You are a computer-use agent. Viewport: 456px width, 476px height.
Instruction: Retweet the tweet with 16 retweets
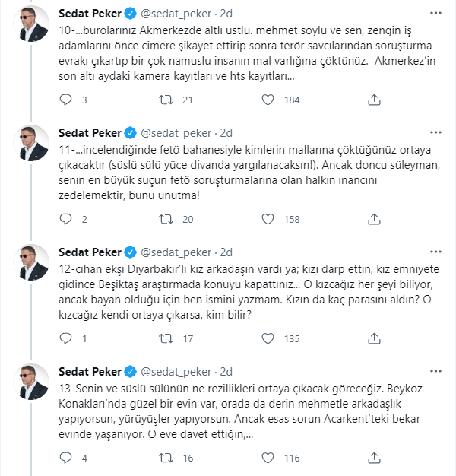coord(166,458)
